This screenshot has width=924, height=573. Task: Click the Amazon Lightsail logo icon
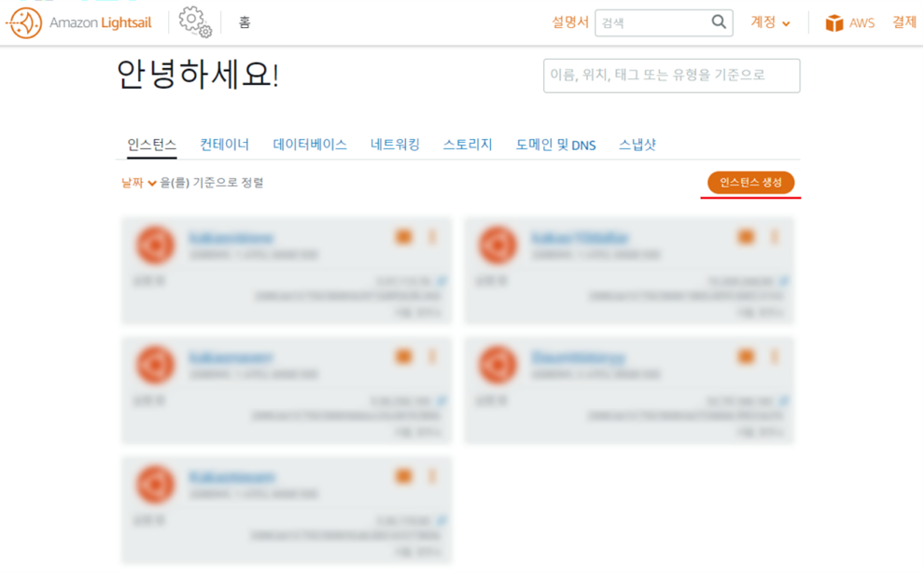[x=23, y=23]
